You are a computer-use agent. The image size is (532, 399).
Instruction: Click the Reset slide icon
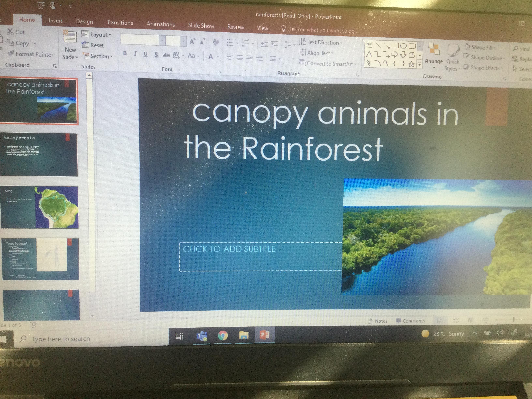tap(85, 45)
